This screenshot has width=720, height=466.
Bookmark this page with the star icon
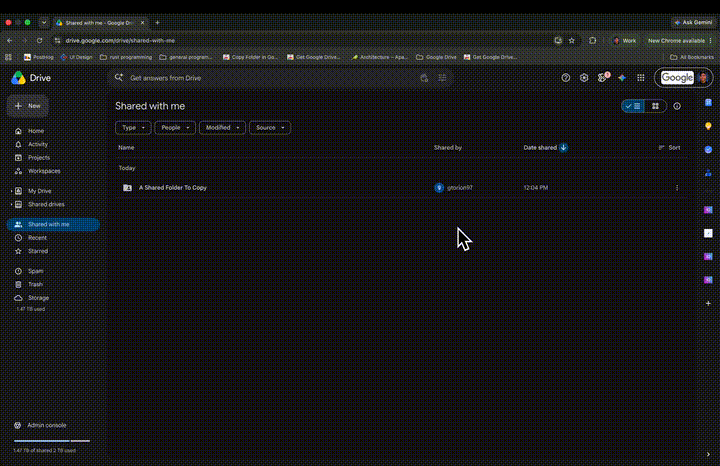[x=572, y=40]
